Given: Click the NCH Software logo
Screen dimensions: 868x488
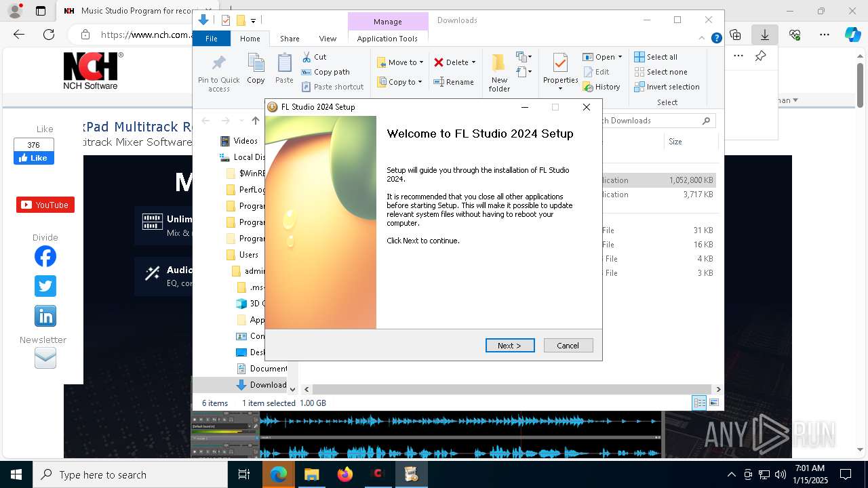Looking at the screenshot, I should tap(93, 70).
